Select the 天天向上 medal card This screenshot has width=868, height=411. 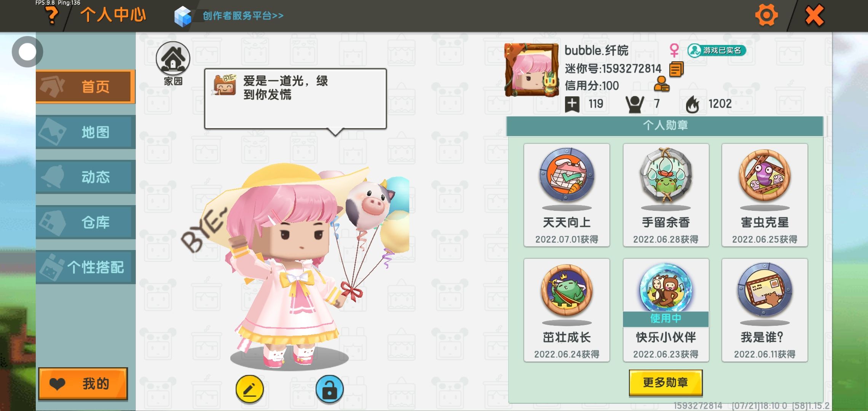567,195
